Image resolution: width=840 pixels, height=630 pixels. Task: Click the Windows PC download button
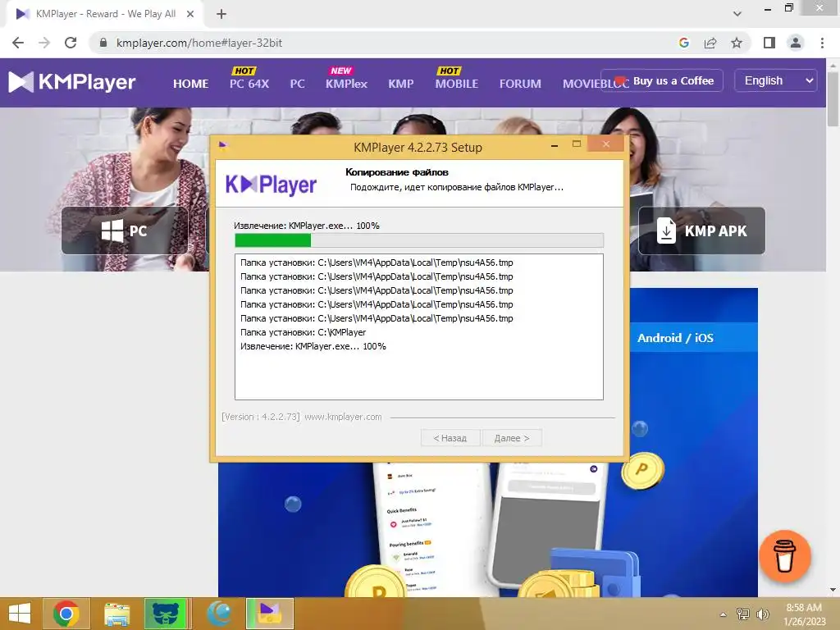click(x=125, y=231)
